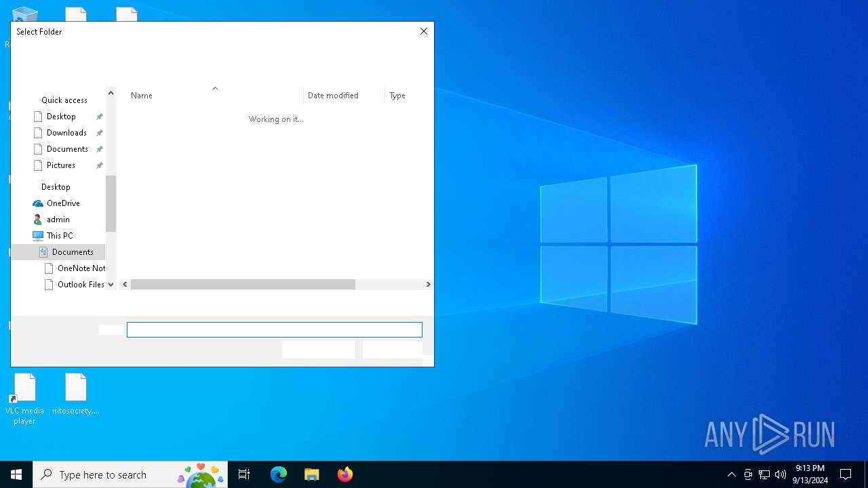Sort by Date modified column
The height and width of the screenshot is (488, 868).
click(x=344, y=96)
